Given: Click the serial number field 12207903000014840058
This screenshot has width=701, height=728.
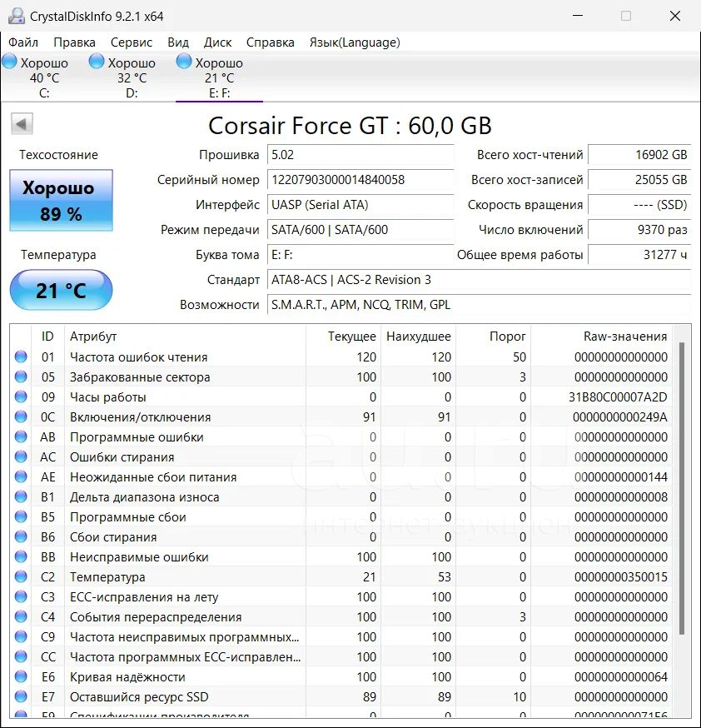Looking at the screenshot, I should point(360,180).
